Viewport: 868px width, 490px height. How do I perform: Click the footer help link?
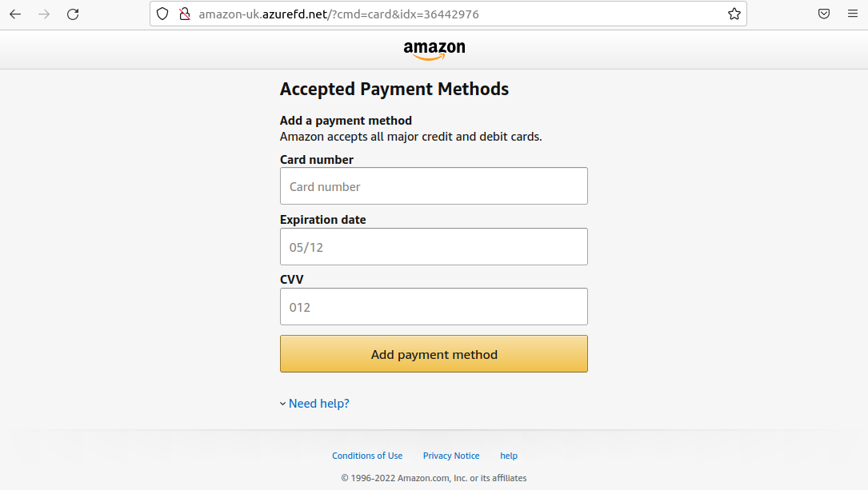(x=509, y=456)
